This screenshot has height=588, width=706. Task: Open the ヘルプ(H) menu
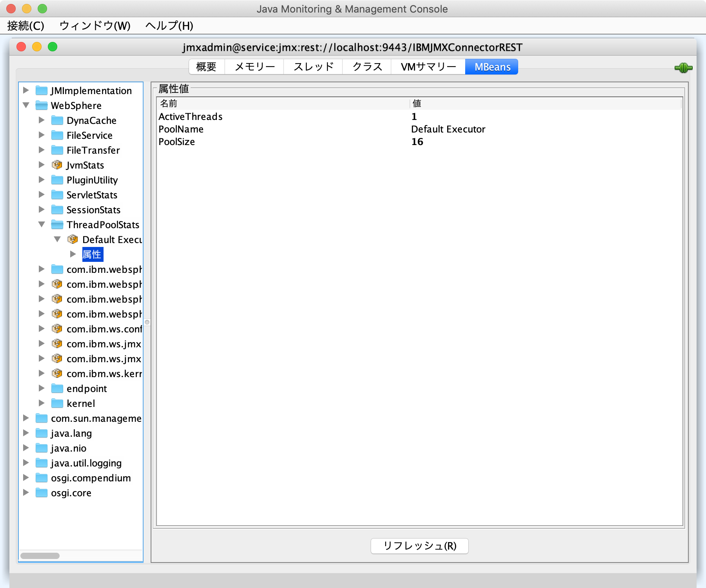click(169, 26)
